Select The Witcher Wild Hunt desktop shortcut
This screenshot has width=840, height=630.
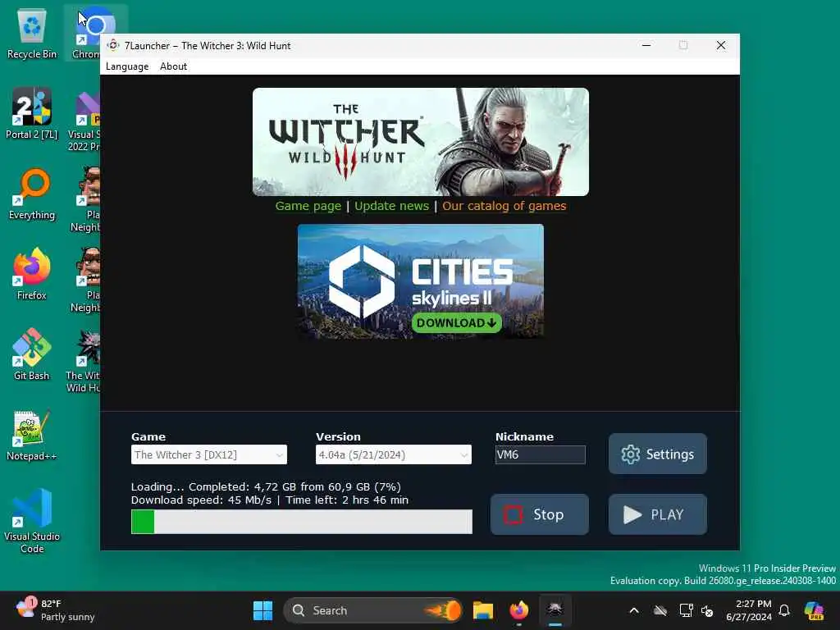84,362
